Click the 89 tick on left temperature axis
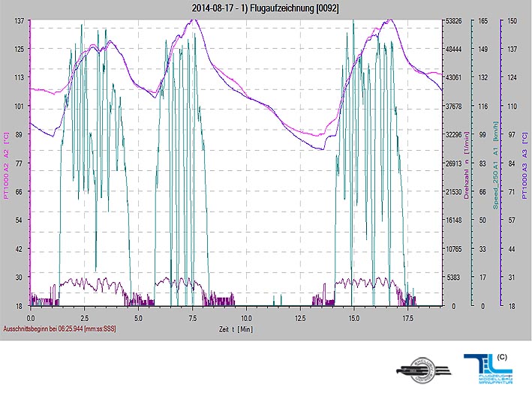The image size is (532, 399). pos(20,135)
